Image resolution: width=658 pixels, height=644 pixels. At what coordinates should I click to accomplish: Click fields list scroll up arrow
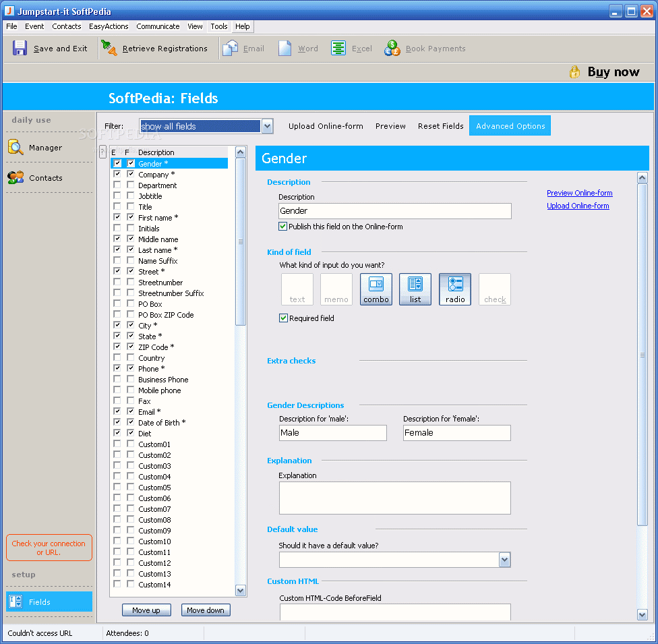(x=241, y=152)
